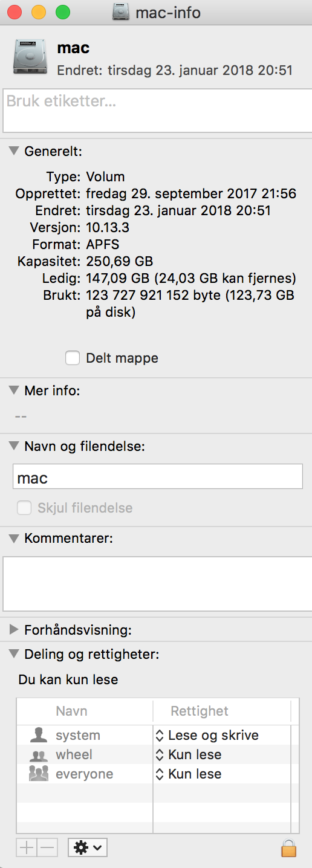This screenshot has height=868, width=312.
Task: Click the Kommentarer text area
Action: [156, 584]
